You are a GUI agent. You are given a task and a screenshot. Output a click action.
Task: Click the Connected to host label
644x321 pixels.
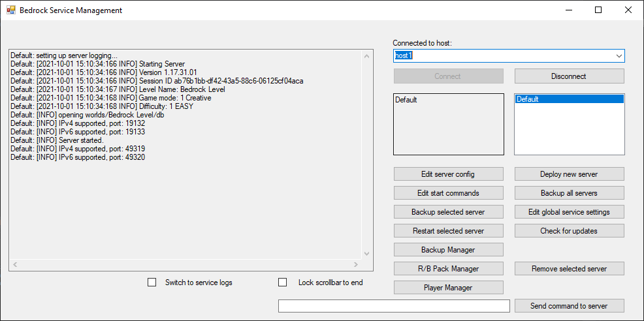pyautogui.click(x=422, y=42)
